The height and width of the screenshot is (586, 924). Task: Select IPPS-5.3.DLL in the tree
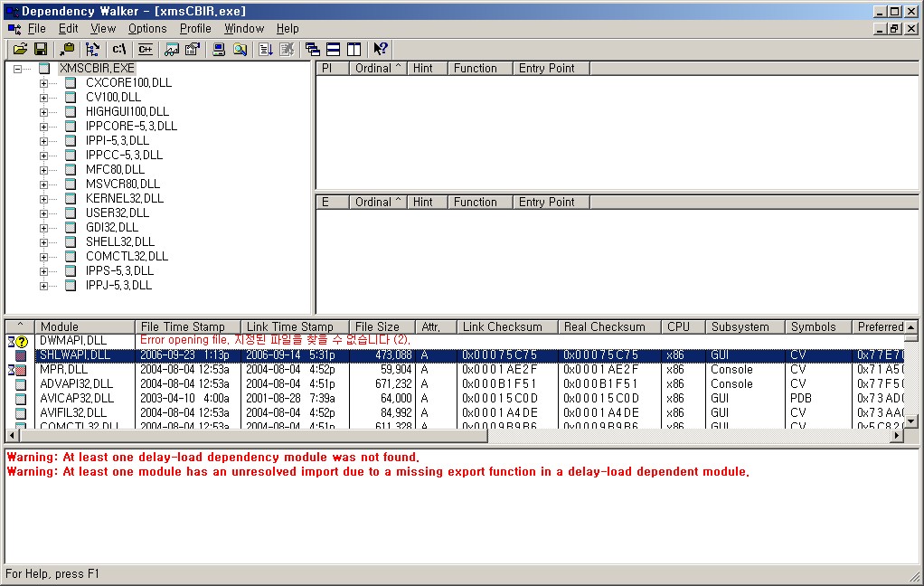[119, 271]
